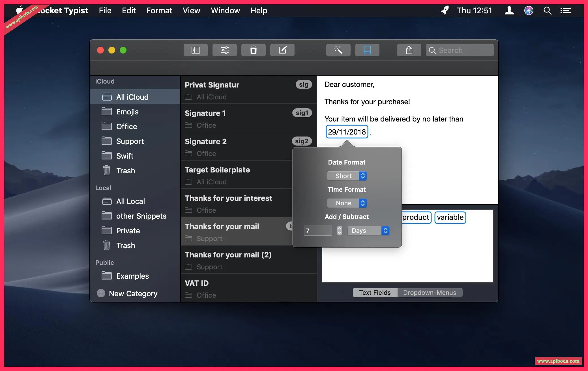Select the All Local category

pos(135,201)
